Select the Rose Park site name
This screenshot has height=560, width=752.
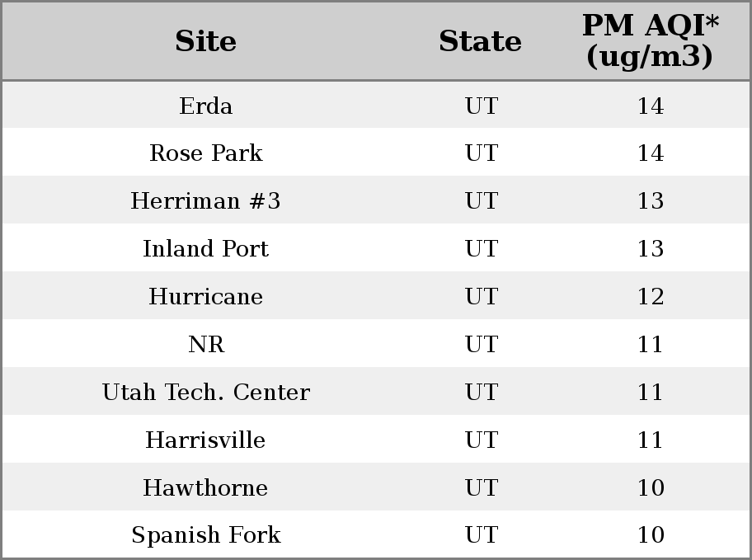coord(206,153)
